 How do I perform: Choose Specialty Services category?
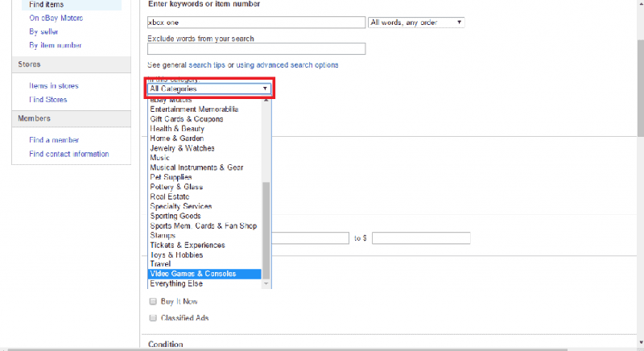pos(204,206)
